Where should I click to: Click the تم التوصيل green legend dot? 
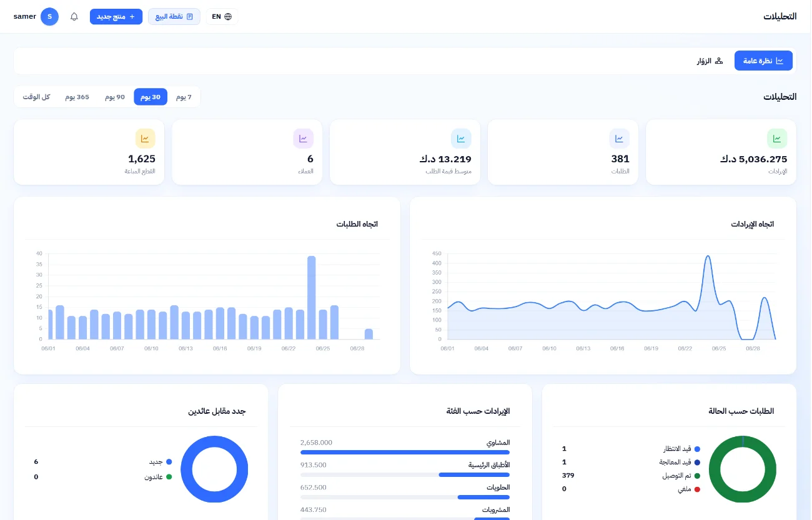(697, 476)
